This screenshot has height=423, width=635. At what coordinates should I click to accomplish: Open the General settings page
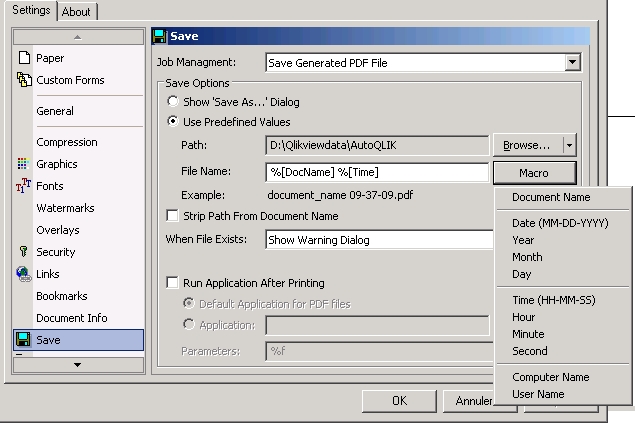coord(55,111)
